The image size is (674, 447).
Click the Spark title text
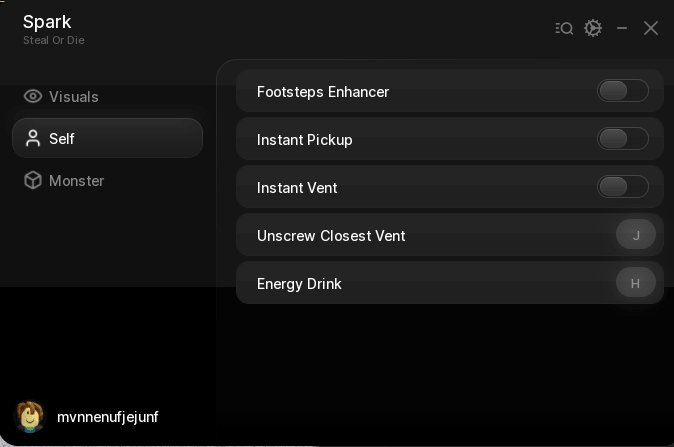coord(47,22)
